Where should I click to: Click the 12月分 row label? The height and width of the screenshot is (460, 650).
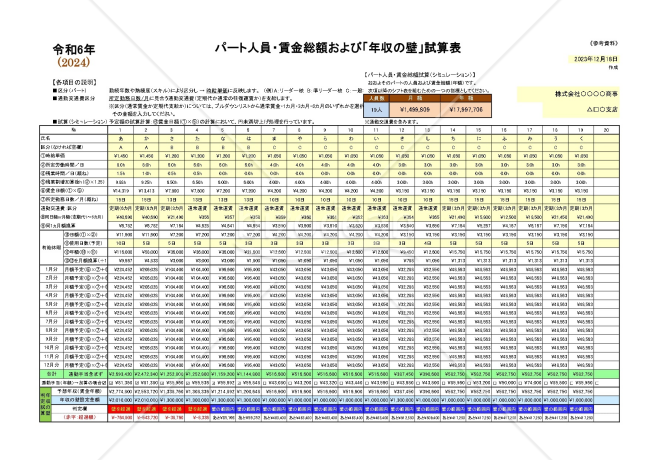(51, 365)
